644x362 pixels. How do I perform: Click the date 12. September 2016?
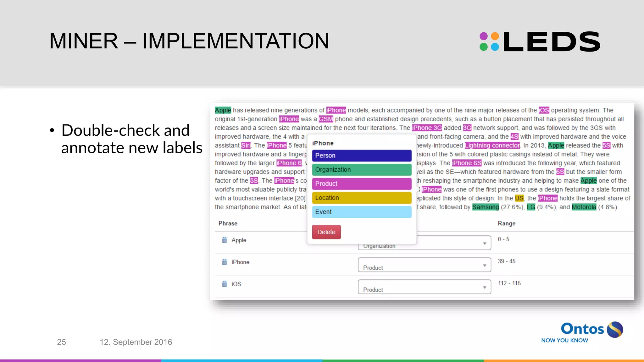tap(136, 342)
